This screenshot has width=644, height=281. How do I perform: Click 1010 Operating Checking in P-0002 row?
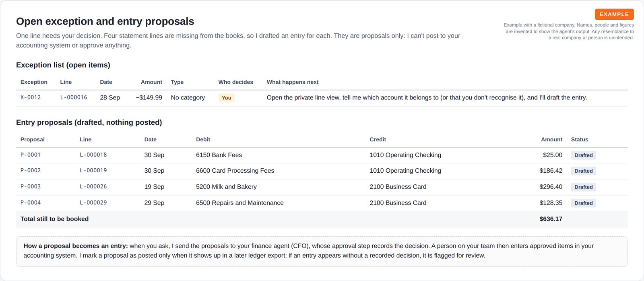click(405, 171)
